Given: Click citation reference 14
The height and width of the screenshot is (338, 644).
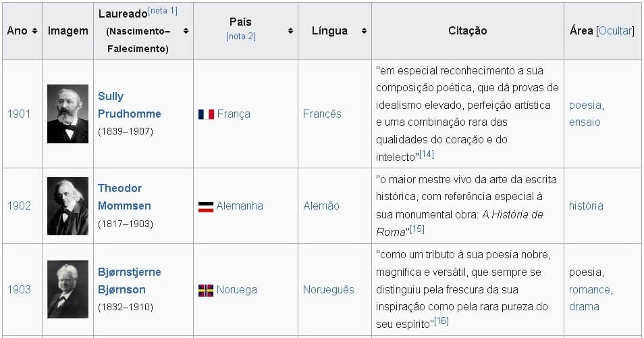Looking at the screenshot, I should 427,155.
